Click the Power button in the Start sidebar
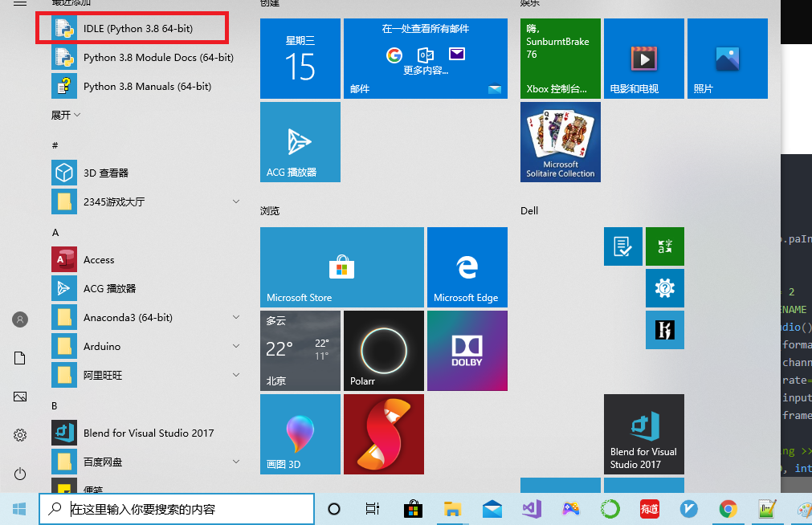Image resolution: width=812 pixels, height=525 pixels. click(20, 474)
